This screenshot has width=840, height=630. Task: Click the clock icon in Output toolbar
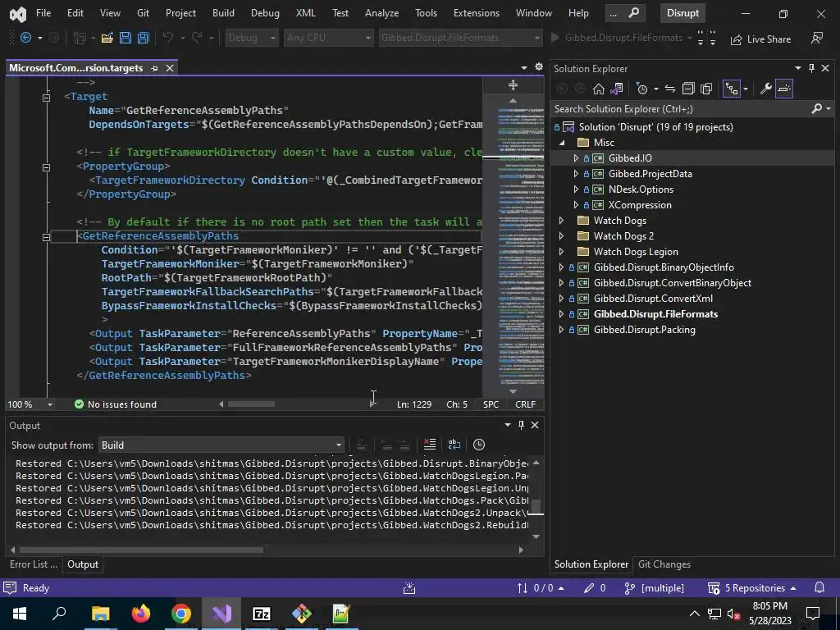coord(479,445)
